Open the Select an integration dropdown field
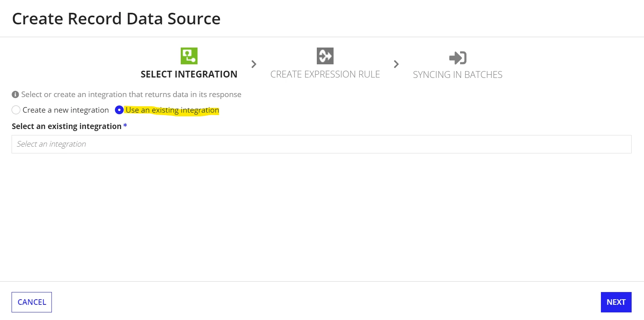This screenshot has width=644, height=320. pyautogui.click(x=322, y=144)
